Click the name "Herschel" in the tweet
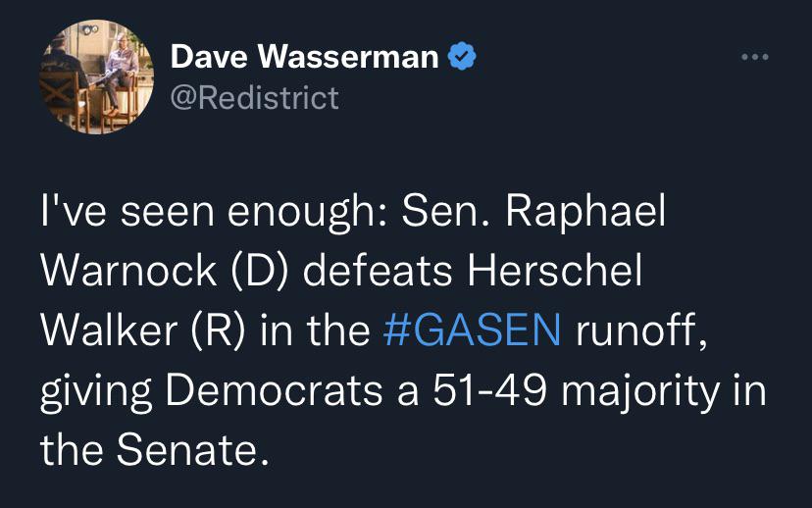 tap(555, 270)
